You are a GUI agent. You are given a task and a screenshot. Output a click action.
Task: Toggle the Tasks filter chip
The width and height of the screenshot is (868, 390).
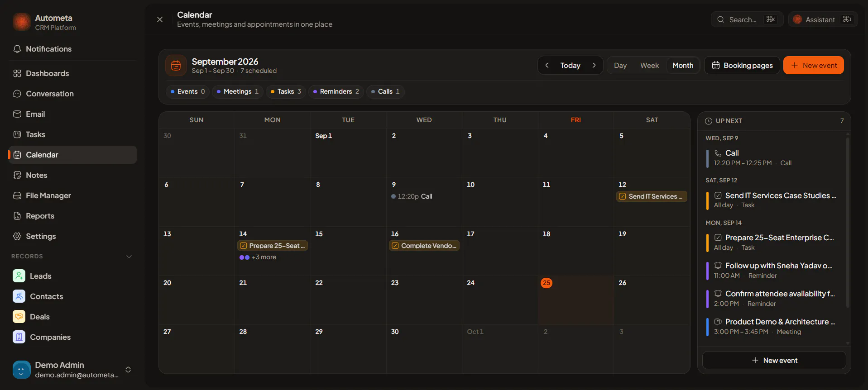point(286,91)
